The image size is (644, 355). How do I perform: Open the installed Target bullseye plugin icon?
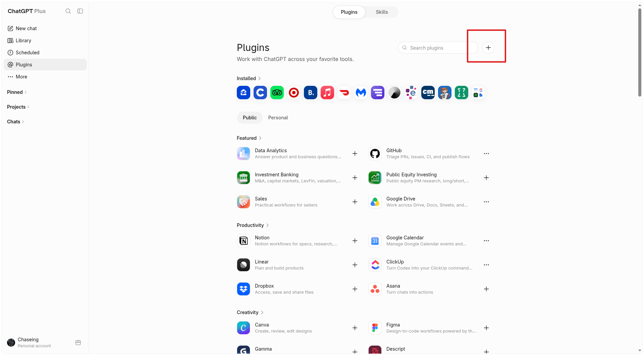(294, 93)
